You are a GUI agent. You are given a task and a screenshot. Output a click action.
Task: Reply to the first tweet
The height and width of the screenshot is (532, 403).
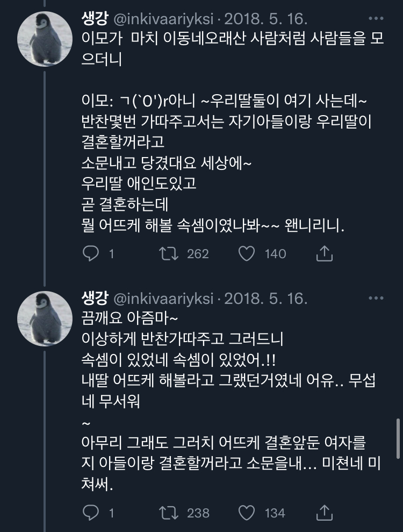pyautogui.click(x=91, y=253)
